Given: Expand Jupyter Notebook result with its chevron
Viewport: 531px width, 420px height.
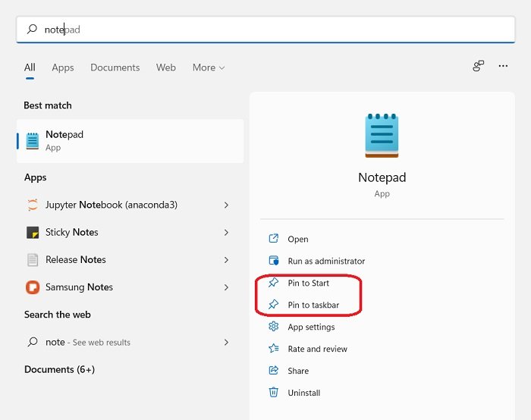Looking at the screenshot, I should pyautogui.click(x=226, y=205).
